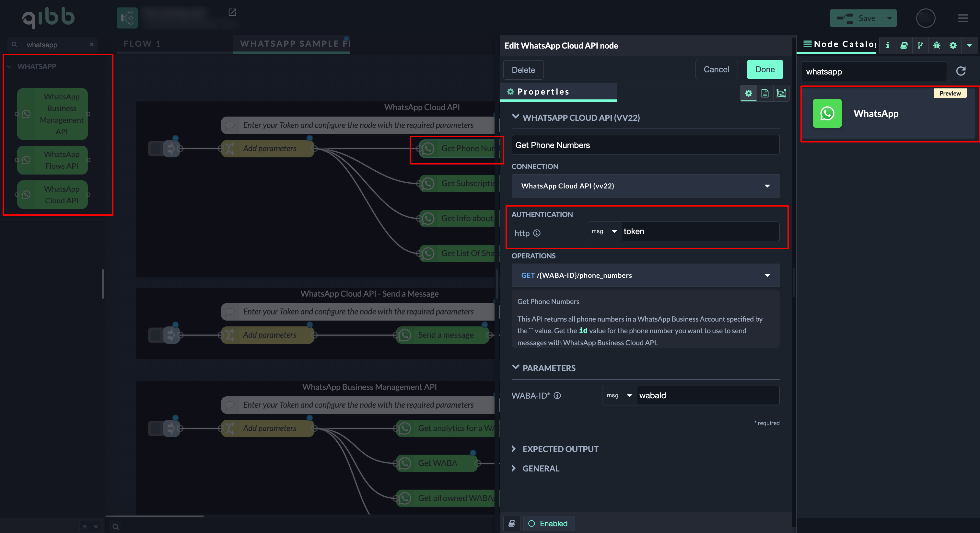Switch to the Flow 1 tab
980x533 pixels.
click(142, 44)
